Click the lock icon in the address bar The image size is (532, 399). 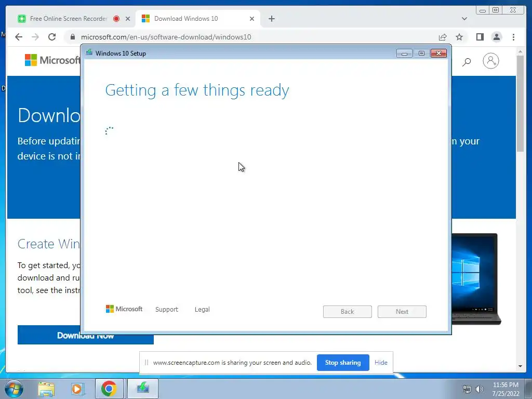[x=73, y=37]
